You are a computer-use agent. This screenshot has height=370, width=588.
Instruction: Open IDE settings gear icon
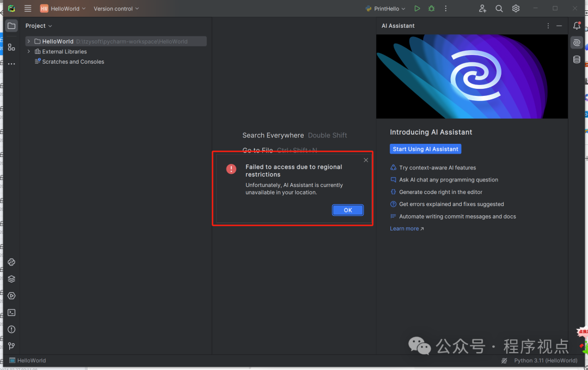pos(516,8)
